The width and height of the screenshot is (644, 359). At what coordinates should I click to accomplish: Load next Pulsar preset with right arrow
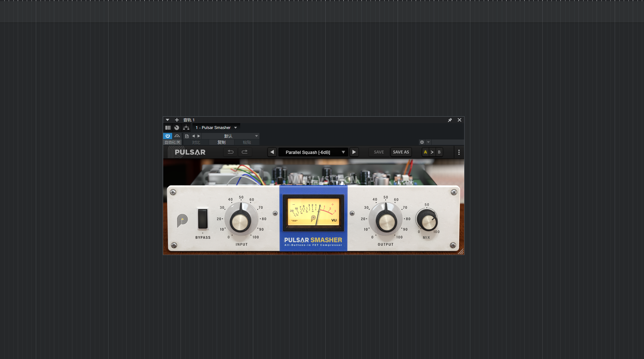click(354, 152)
